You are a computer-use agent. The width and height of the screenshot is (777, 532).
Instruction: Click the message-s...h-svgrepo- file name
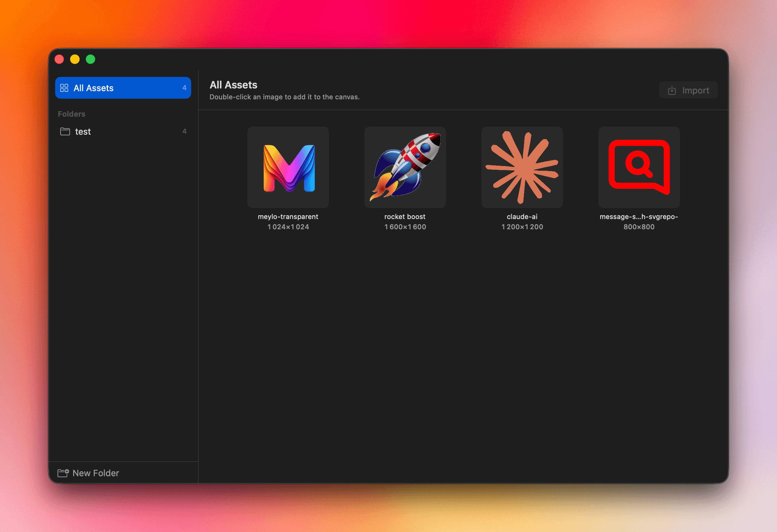[x=639, y=217]
